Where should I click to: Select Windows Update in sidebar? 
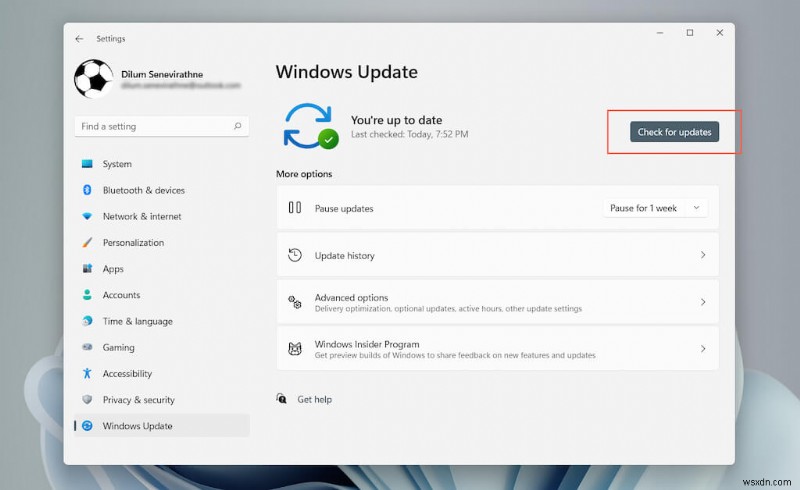coord(162,426)
